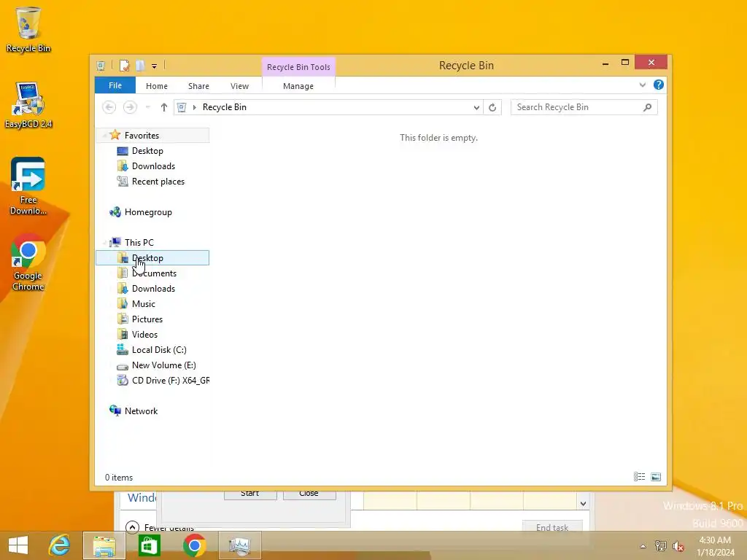Screen dimensions: 747x560
Task: Open the Google Chrome desktop shortcut
Action: (x=28, y=262)
